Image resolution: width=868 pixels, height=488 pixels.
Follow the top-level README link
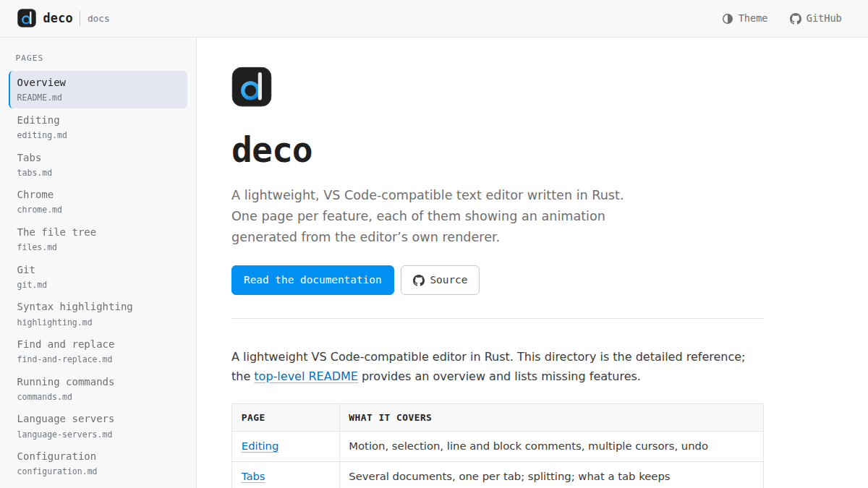tap(306, 376)
